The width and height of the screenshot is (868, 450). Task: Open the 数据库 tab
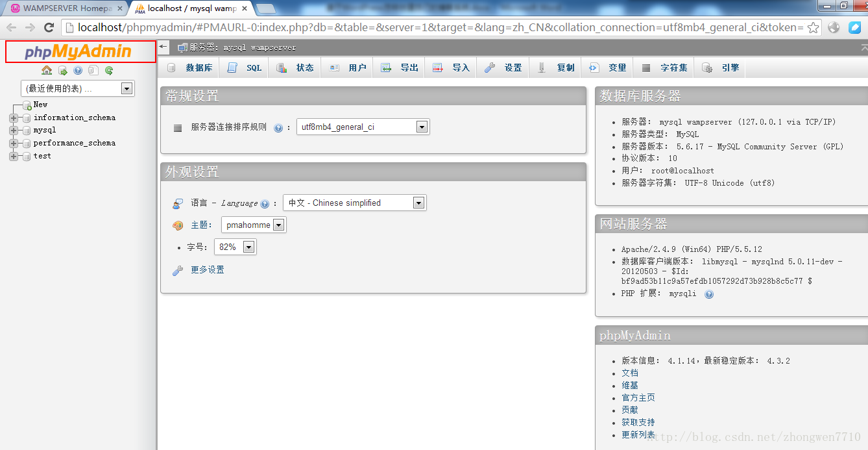pyautogui.click(x=189, y=68)
